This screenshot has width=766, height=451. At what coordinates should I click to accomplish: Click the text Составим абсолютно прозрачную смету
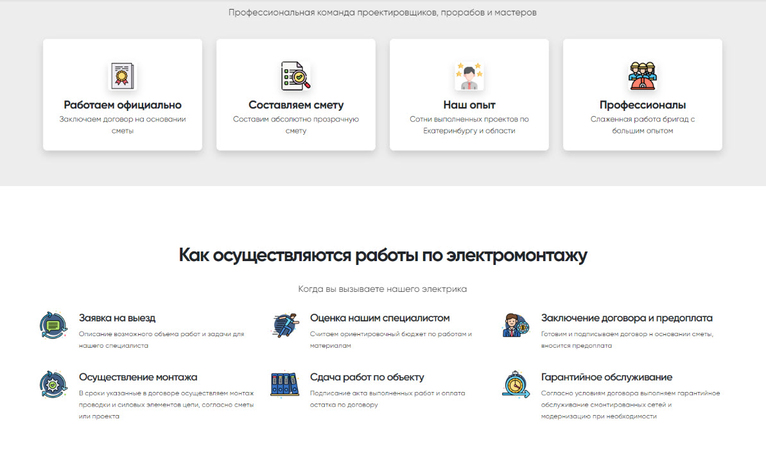pos(296,125)
